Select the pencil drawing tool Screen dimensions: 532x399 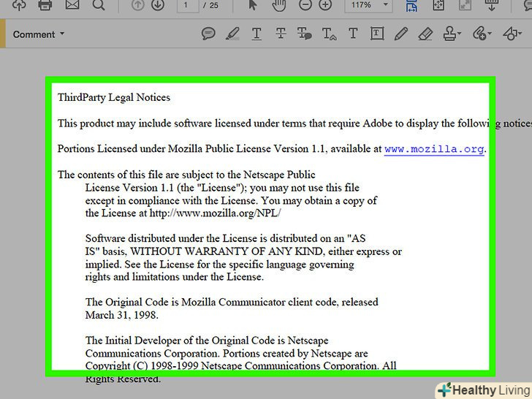click(x=401, y=34)
